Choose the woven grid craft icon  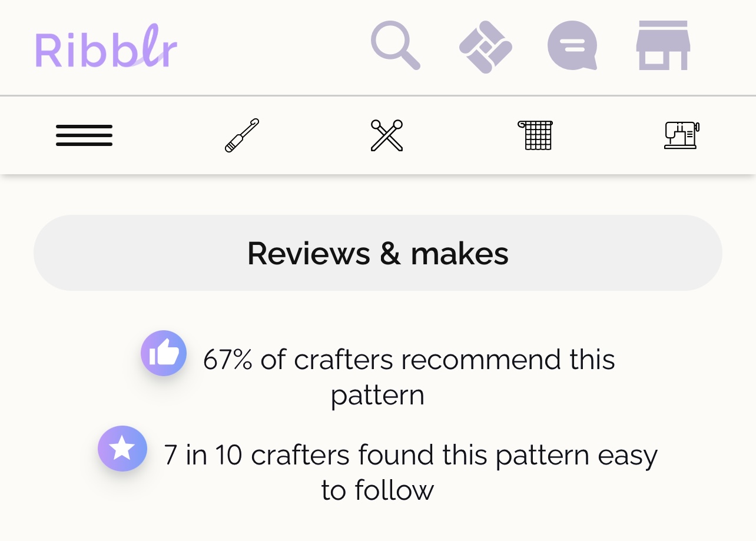tap(535, 135)
